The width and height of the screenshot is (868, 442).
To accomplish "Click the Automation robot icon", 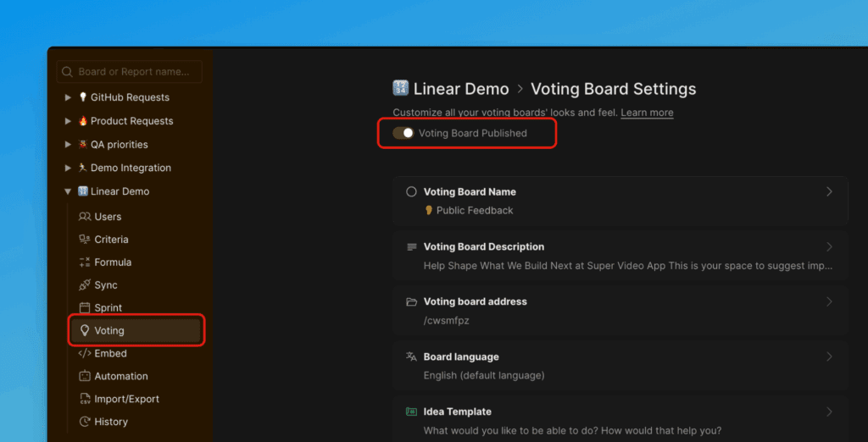I will pyautogui.click(x=84, y=377).
